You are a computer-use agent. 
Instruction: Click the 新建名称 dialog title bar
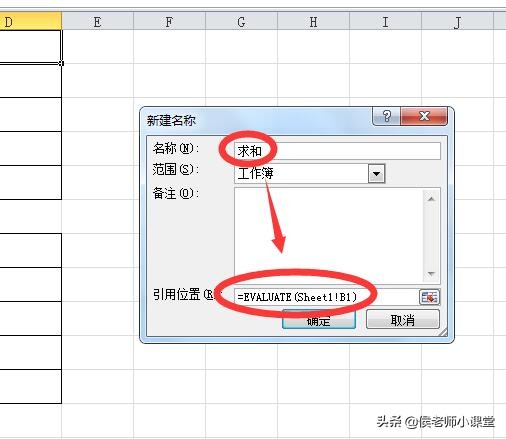click(257, 120)
